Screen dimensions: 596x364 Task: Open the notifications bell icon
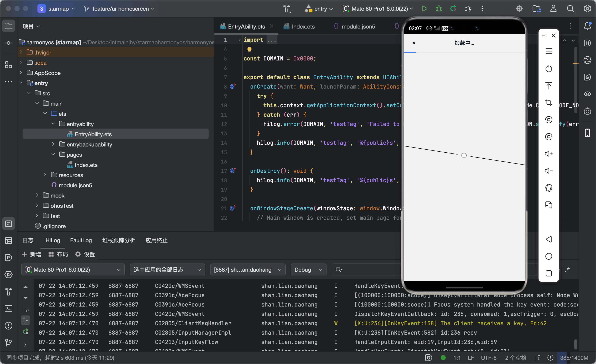587,26
